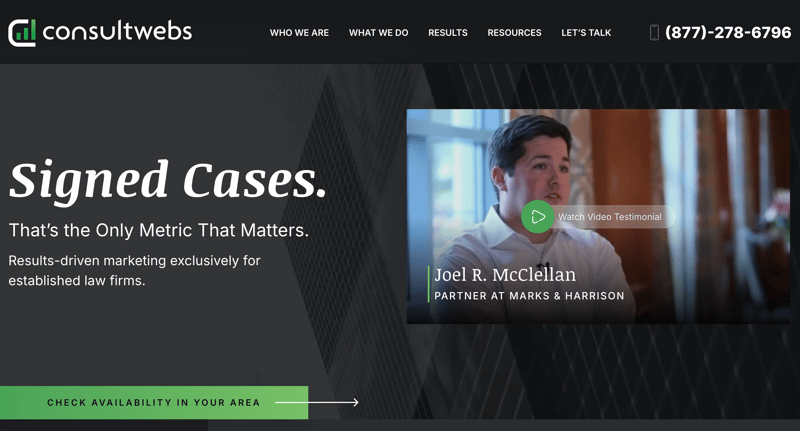Click the Joel R. McClellan name caption

click(505, 275)
